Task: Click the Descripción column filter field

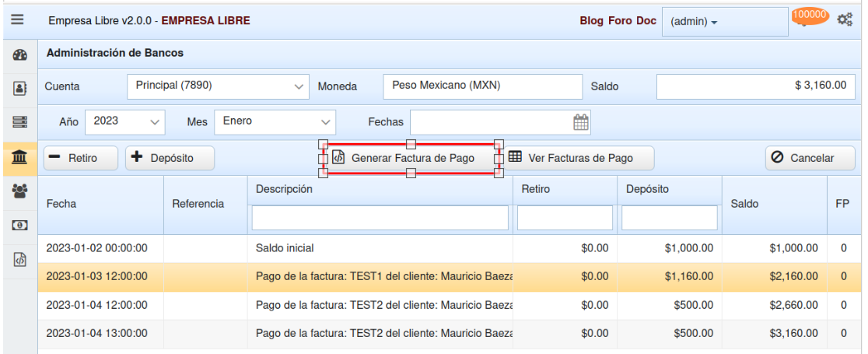Action: (x=380, y=218)
